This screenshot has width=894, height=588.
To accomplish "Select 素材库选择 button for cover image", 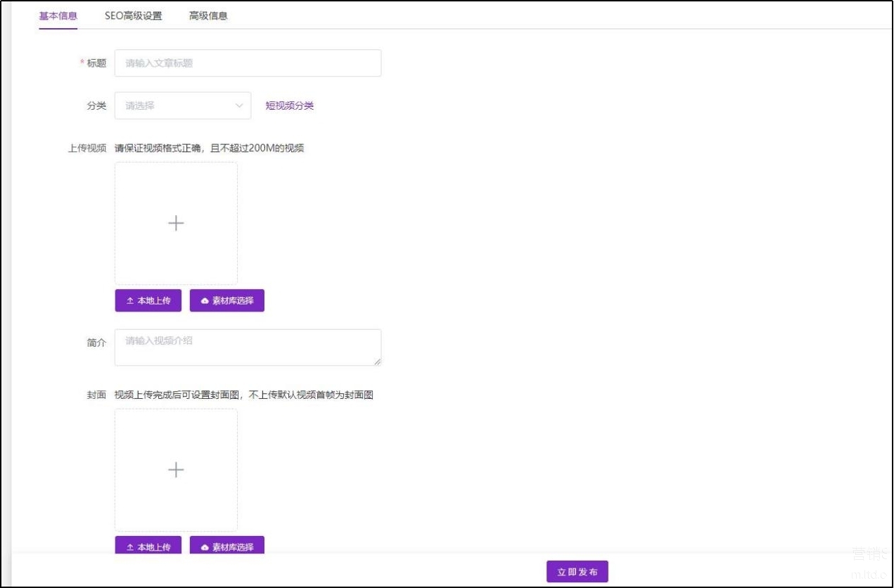I will pos(227,547).
